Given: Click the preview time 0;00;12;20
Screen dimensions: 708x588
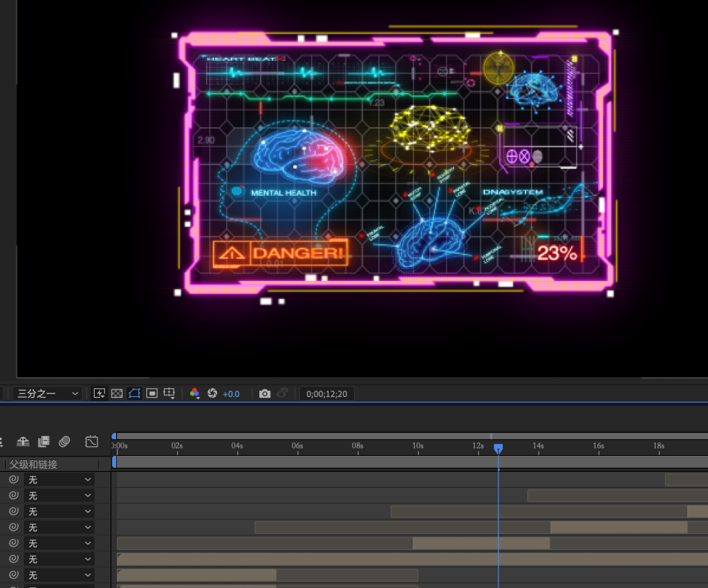Looking at the screenshot, I should click(327, 394).
